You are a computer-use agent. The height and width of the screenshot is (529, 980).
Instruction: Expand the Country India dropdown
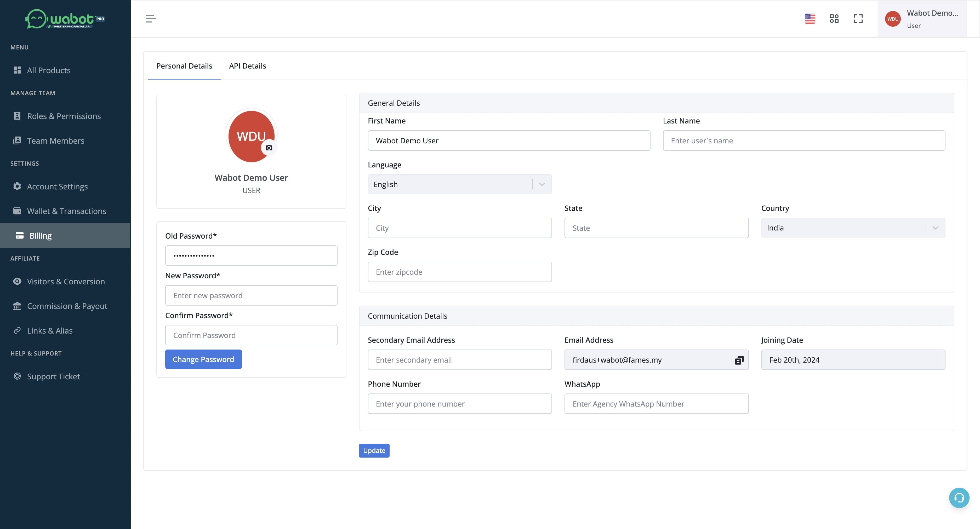click(853, 228)
